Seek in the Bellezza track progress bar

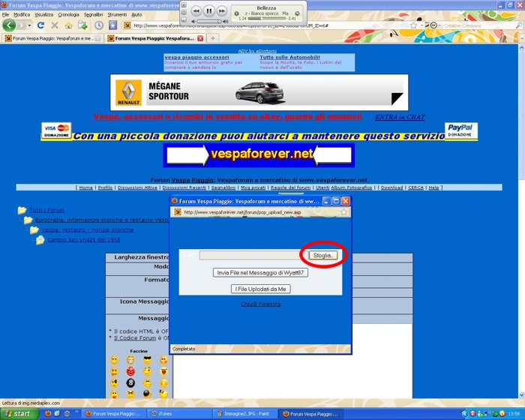[266, 19]
